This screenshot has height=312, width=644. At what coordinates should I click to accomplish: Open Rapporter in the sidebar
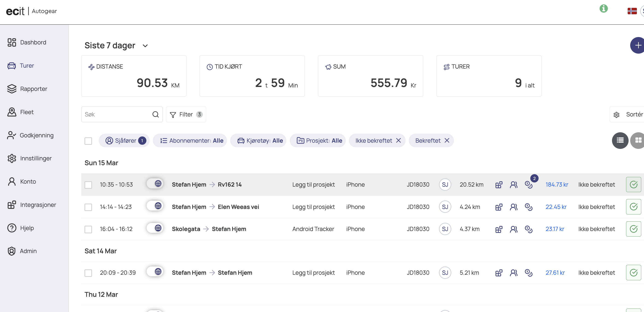pyautogui.click(x=34, y=89)
